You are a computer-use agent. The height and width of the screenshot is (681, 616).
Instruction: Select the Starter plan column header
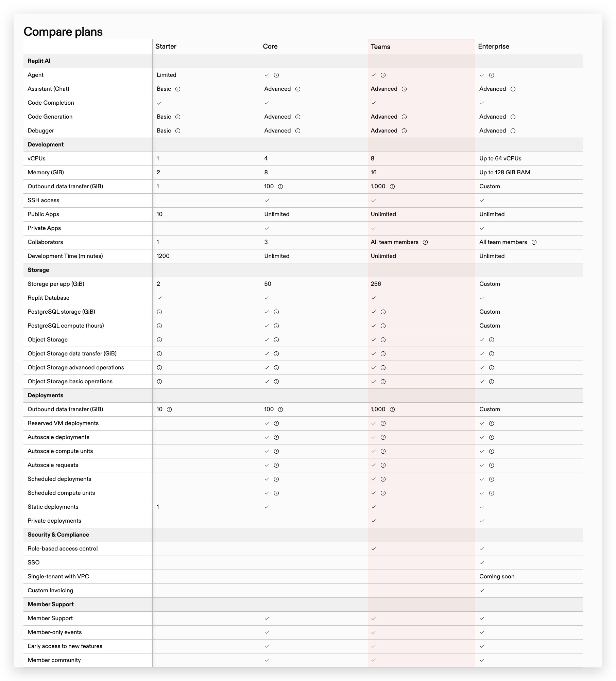click(x=166, y=47)
